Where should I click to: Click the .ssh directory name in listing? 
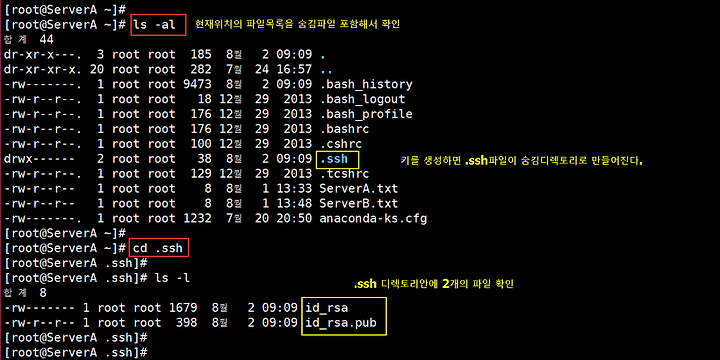333,159
